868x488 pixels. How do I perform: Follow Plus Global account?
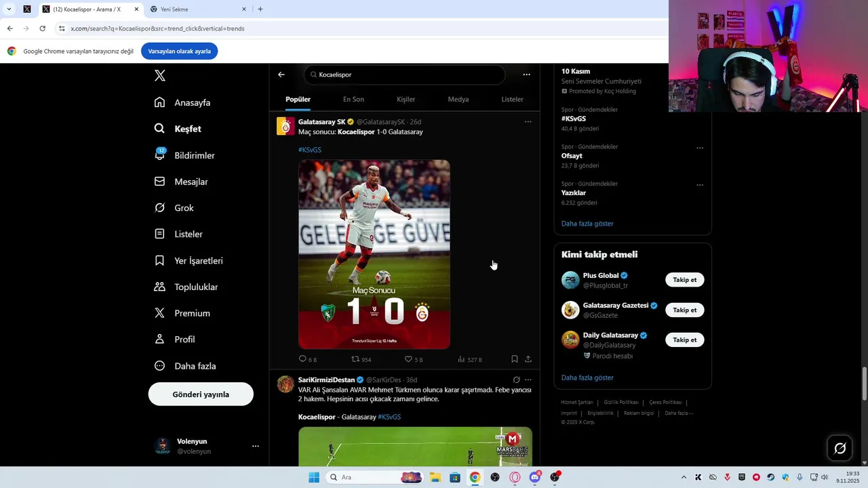click(684, 280)
